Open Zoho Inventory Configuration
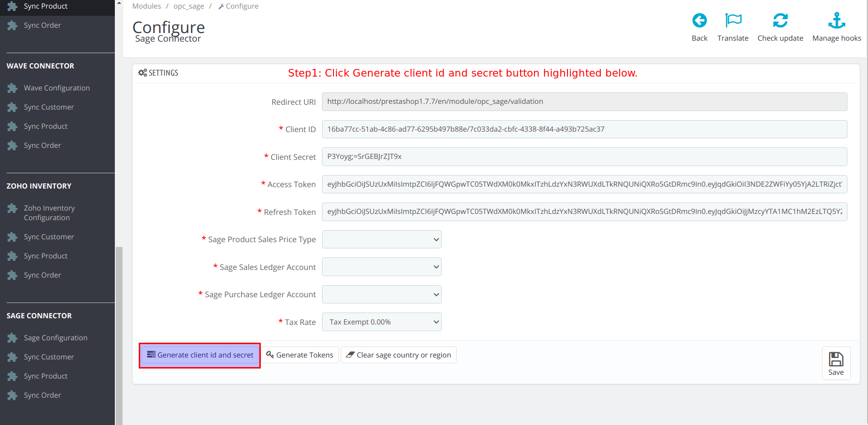Viewport: 868px width, 425px height. [x=49, y=213]
